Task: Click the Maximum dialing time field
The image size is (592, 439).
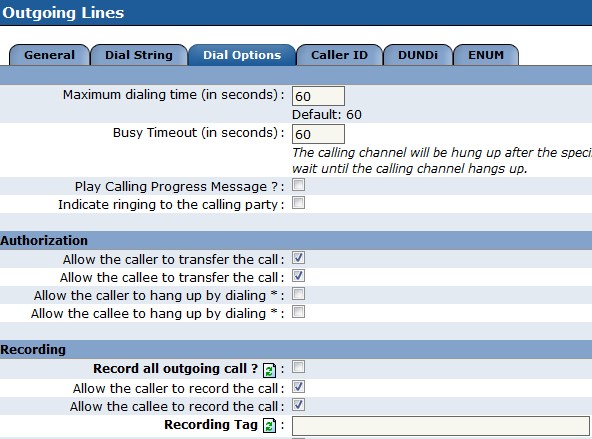Action: coord(318,96)
